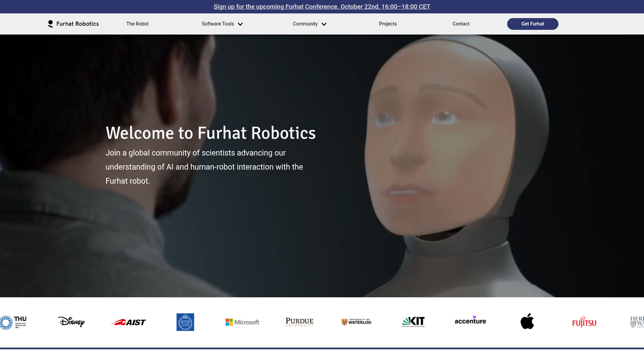Open The Robot menu item

coord(138,24)
